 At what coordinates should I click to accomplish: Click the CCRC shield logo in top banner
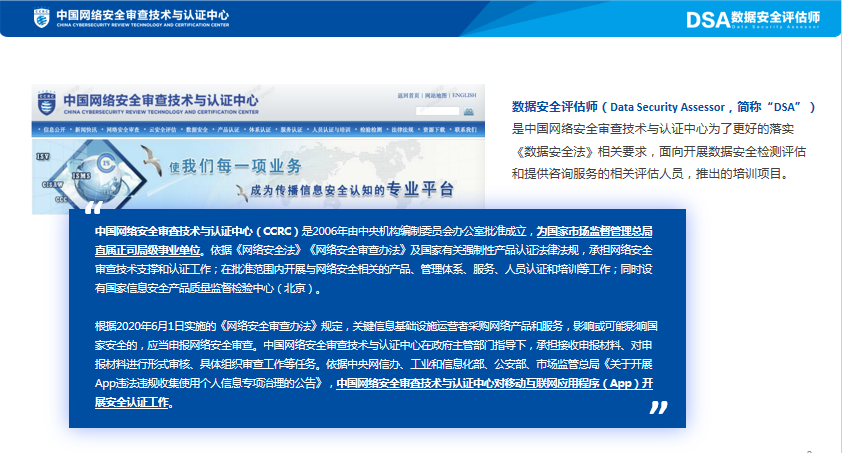pos(41,18)
